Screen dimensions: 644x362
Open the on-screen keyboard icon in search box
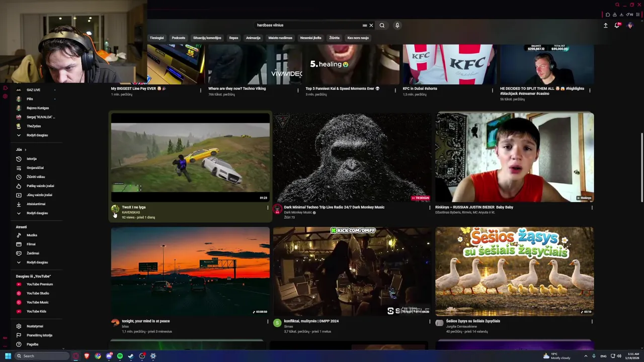tap(365, 25)
